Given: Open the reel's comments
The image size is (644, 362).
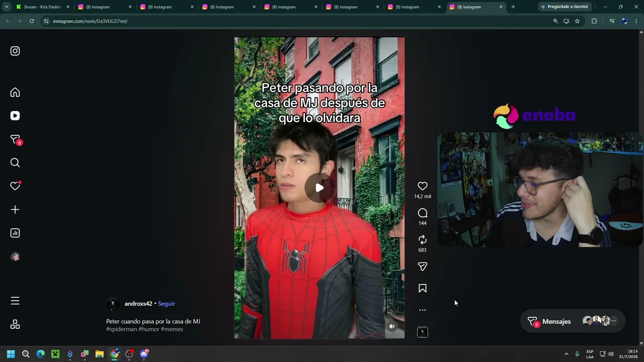Looking at the screenshot, I should click(423, 213).
